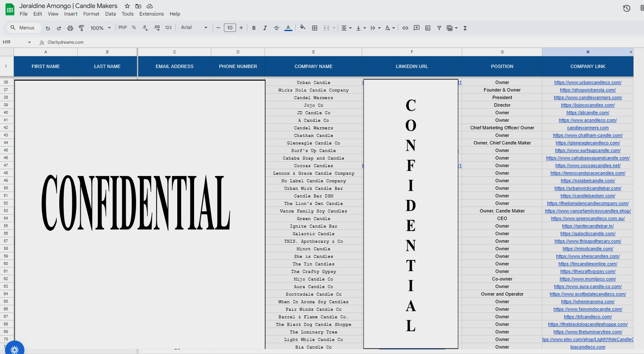Open the zoom 100% dropdown
The width and height of the screenshot is (644, 354).
[x=100, y=28]
